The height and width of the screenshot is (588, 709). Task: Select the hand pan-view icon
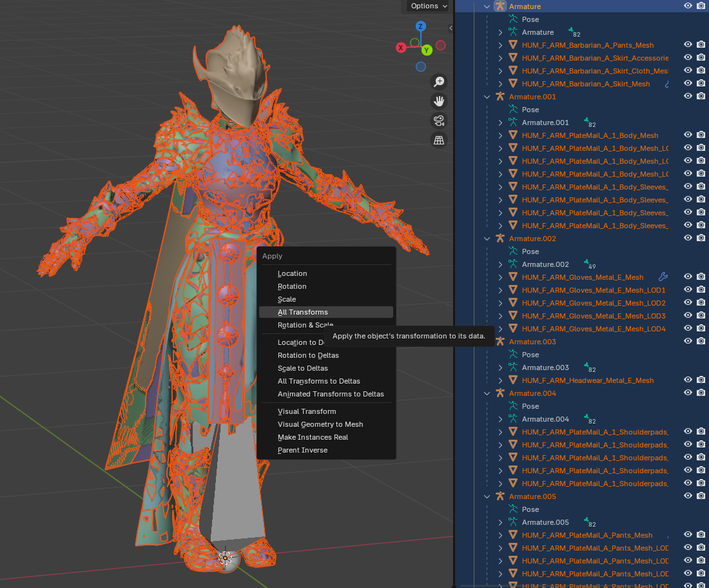click(x=438, y=101)
